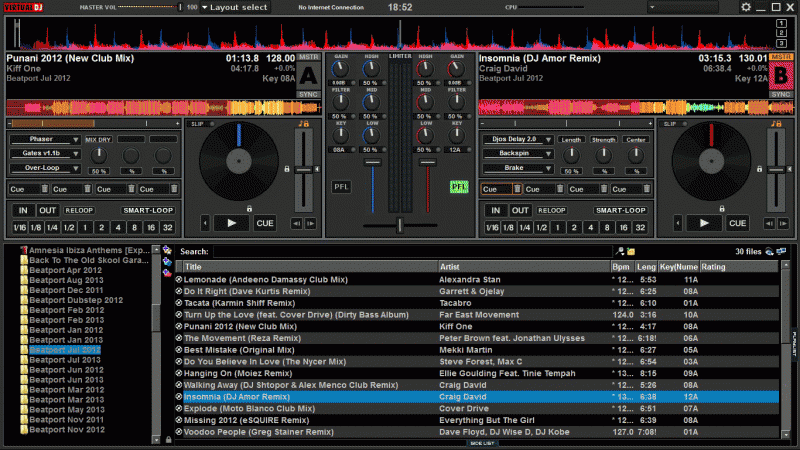Open the settings gear icon
The image size is (800, 450).
[746, 7]
